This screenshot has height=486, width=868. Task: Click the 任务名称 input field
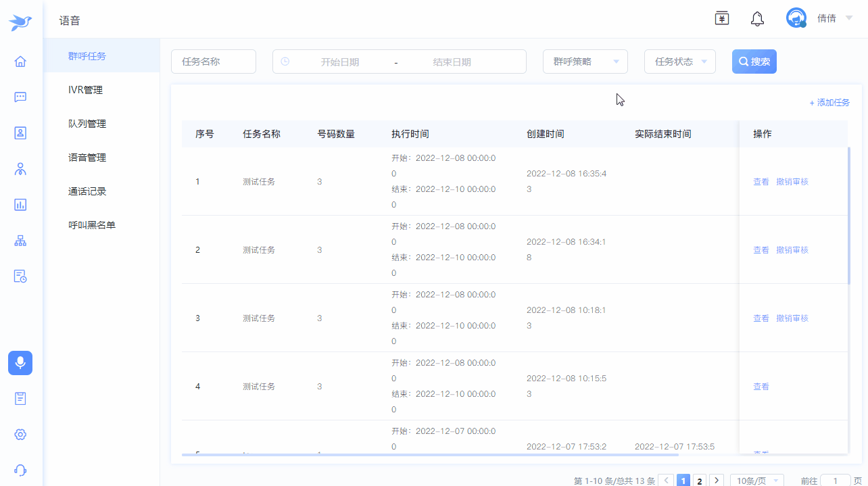pyautogui.click(x=213, y=62)
